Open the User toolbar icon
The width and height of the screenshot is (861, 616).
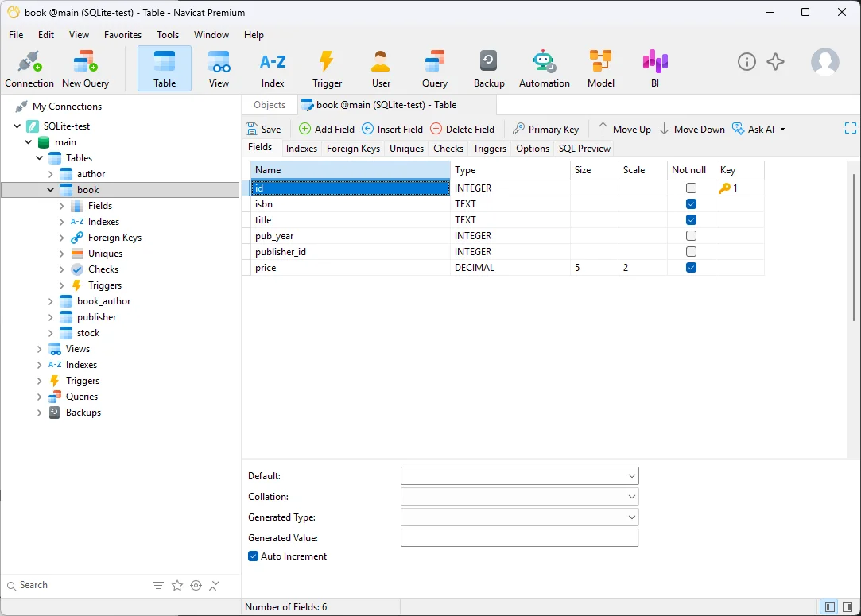(381, 69)
